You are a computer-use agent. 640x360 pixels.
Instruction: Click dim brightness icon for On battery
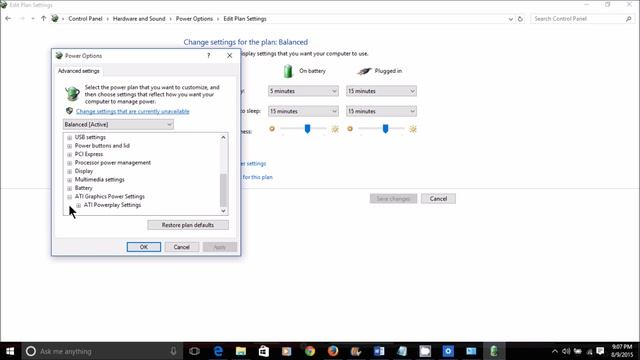tap(272, 129)
